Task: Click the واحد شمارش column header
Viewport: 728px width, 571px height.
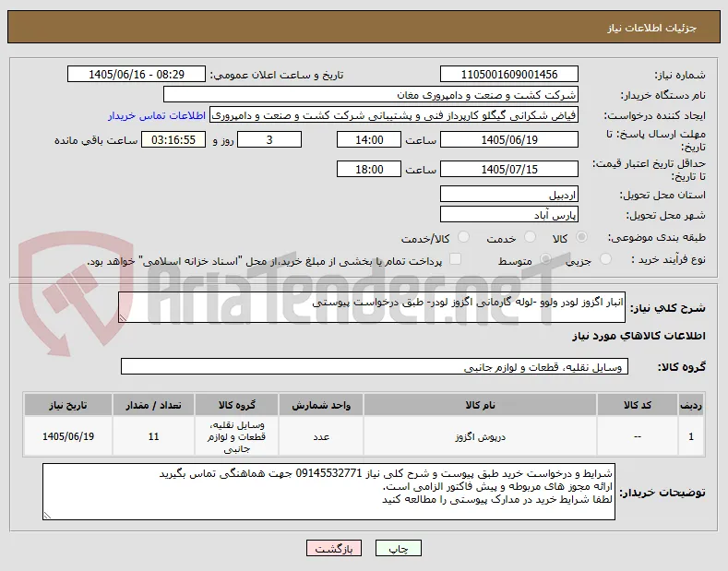Action: 321,405
